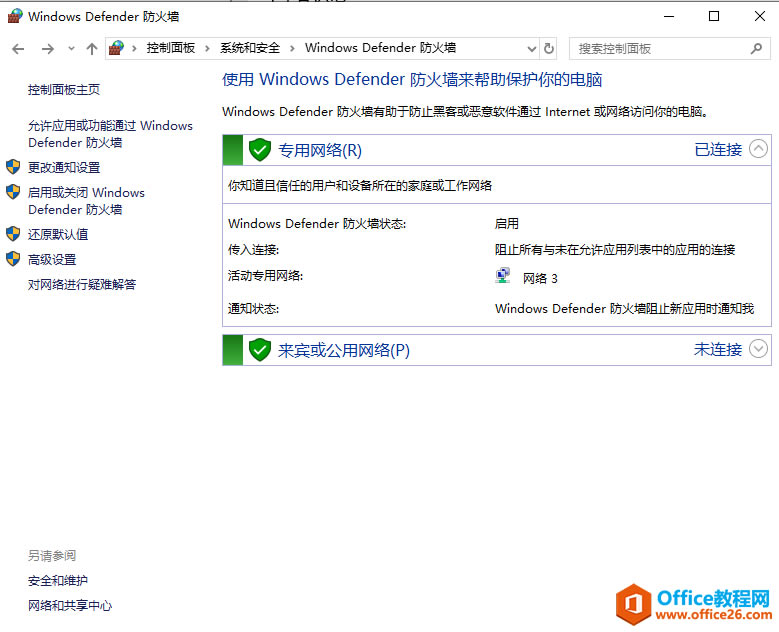Select Windows Defender 防火墙 breadcrumb
Screen dimensions: 779x632
[380, 48]
